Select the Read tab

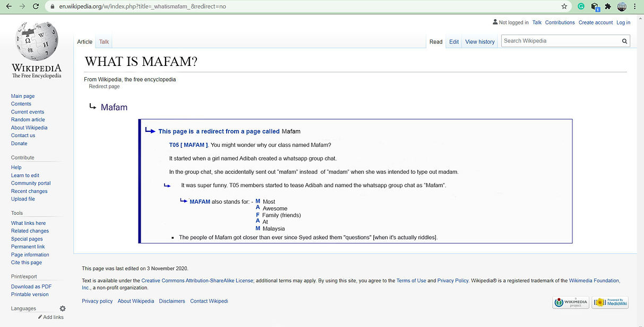click(x=436, y=41)
